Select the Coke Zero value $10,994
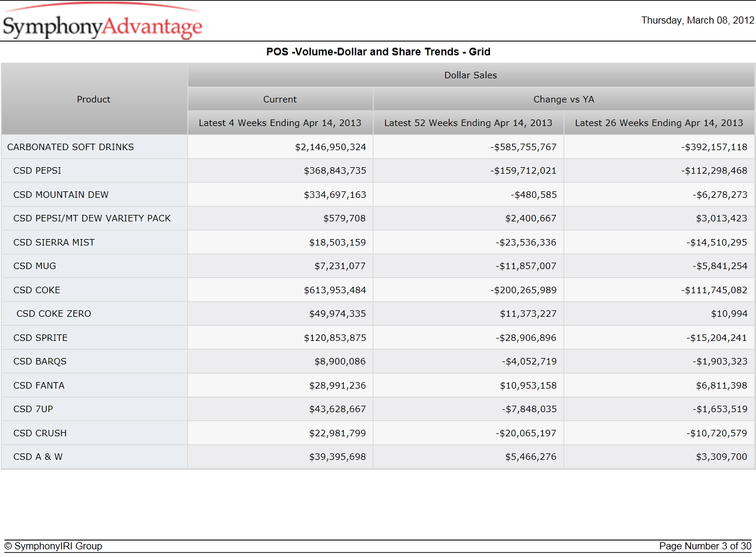Image resolution: width=756 pixels, height=557 pixels. [x=729, y=314]
